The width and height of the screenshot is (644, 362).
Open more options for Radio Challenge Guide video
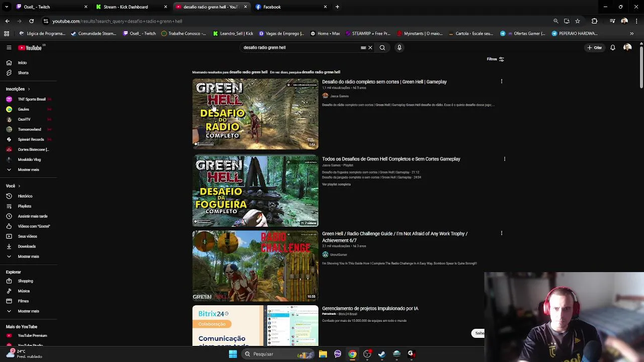pos(502,233)
